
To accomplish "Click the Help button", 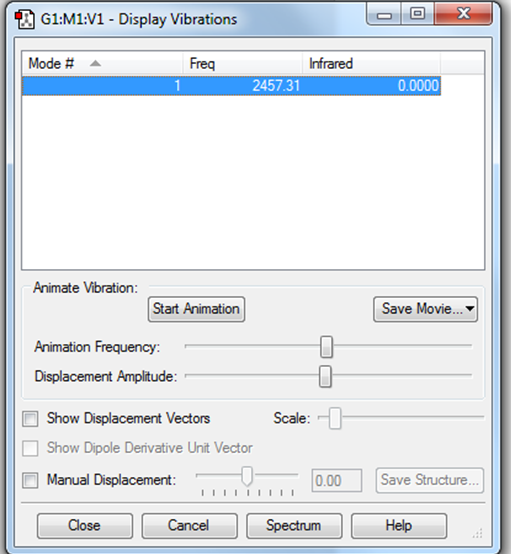I will coord(399,526).
